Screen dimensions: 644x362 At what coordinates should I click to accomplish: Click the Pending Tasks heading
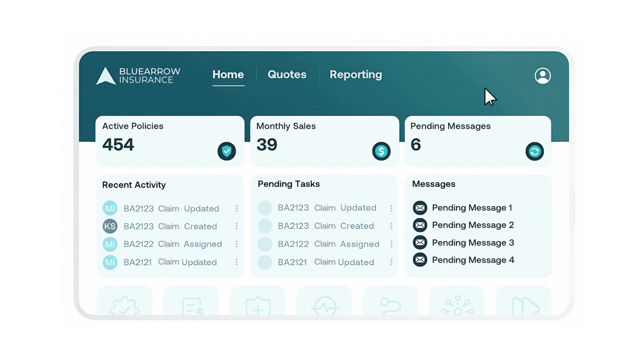point(289,184)
